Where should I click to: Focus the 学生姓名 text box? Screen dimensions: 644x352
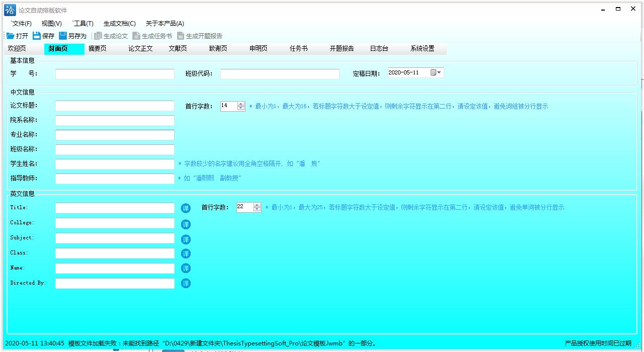tap(115, 164)
